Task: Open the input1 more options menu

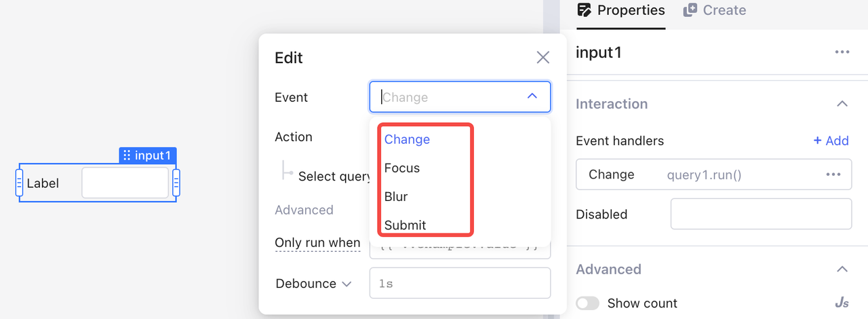Action: pyautogui.click(x=842, y=52)
